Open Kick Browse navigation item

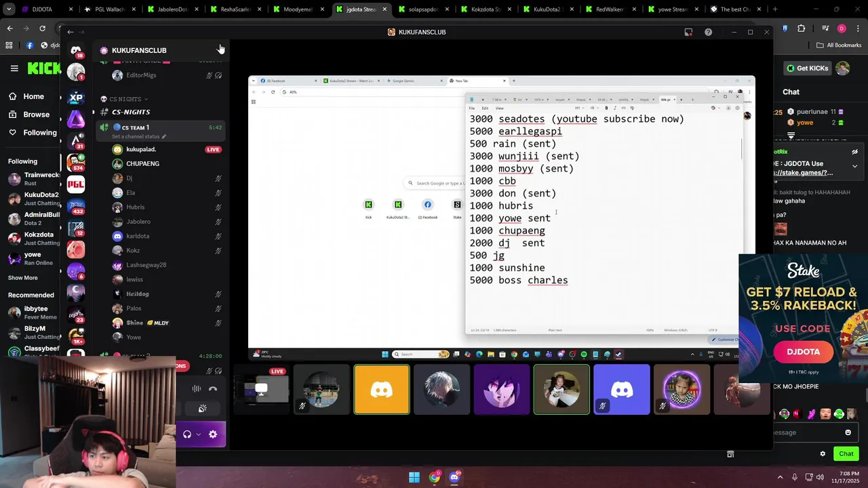tap(29, 115)
